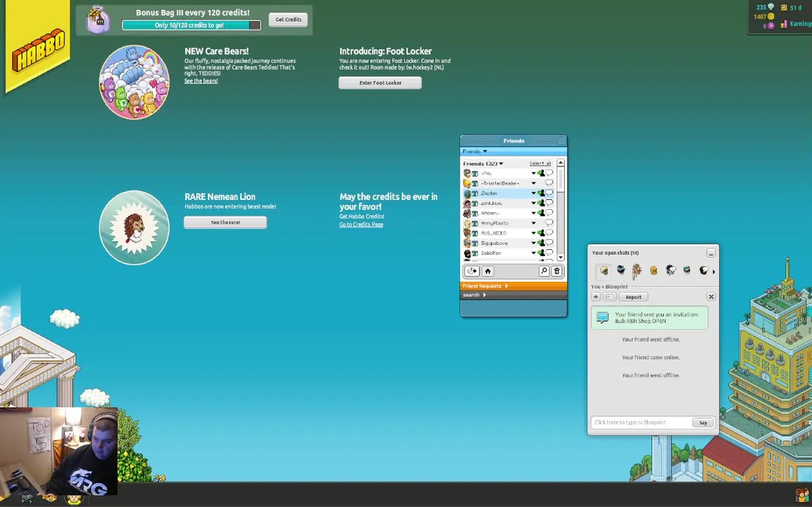
Task: Click profile card icon in Blooprint chat
Action: (609, 296)
